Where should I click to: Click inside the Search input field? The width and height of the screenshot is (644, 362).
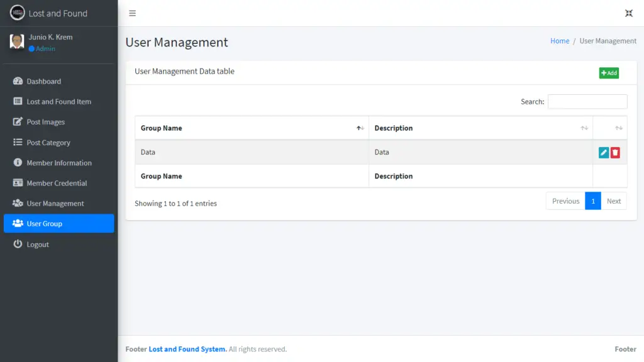pos(587,101)
